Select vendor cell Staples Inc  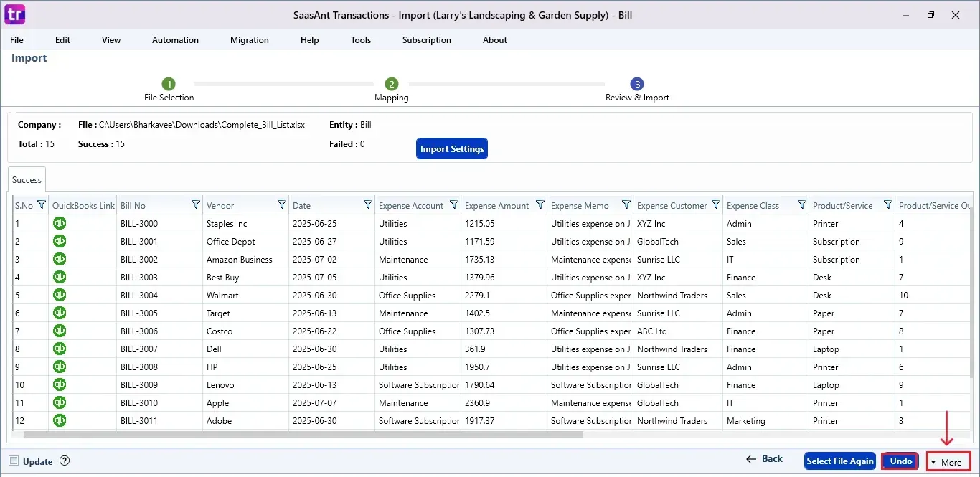pos(246,223)
